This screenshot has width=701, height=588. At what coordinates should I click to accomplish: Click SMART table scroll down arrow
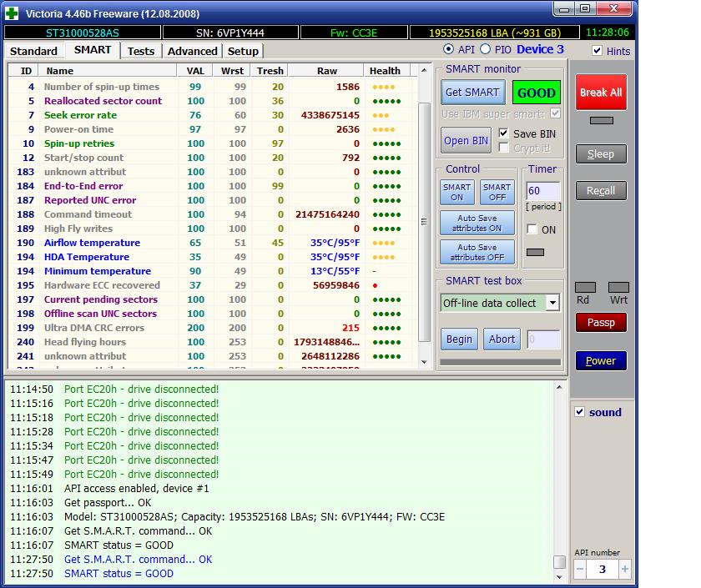point(424,362)
